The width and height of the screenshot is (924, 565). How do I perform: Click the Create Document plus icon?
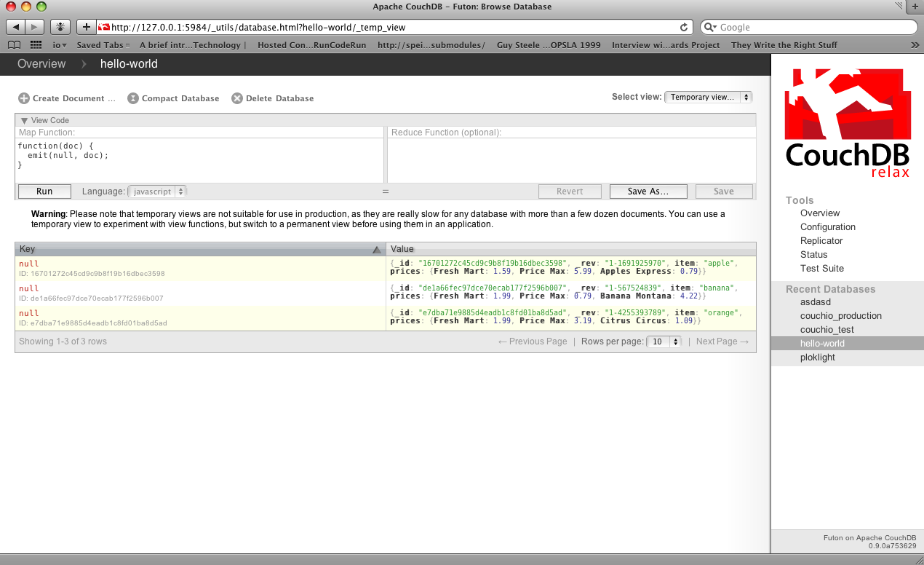pyautogui.click(x=24, y=98)
